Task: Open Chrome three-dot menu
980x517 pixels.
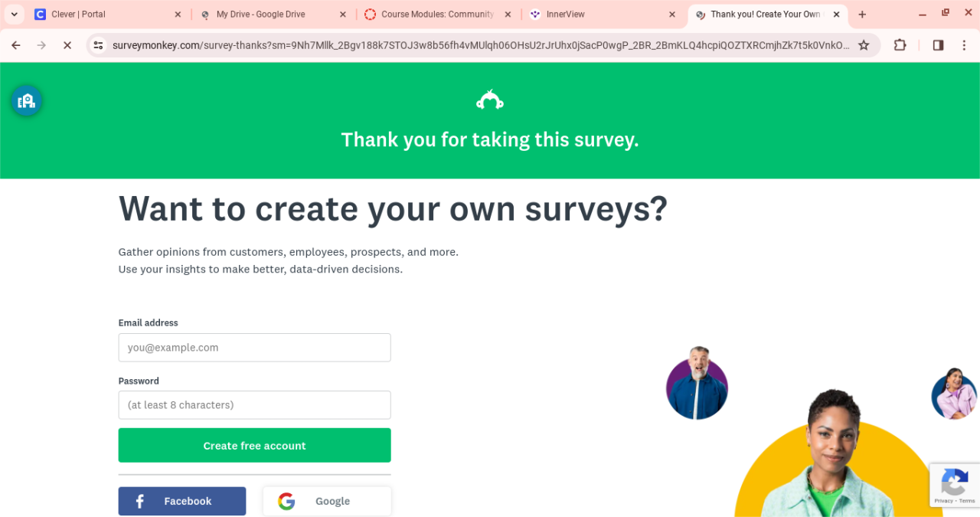Action: [964, 45]
